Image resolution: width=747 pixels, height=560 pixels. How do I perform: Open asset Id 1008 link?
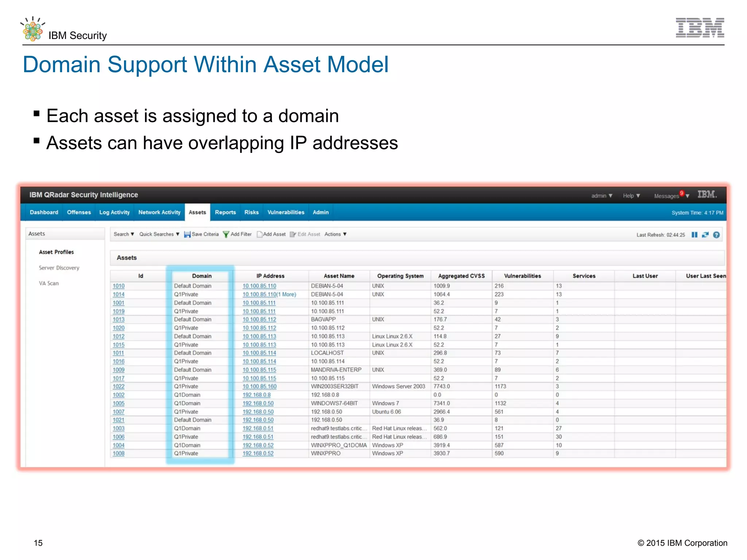(x=119, y=454)
